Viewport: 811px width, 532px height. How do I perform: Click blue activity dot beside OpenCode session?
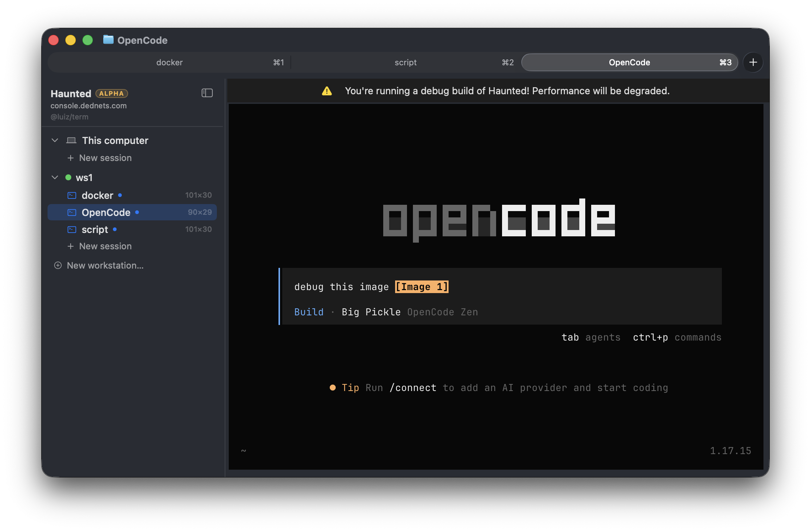coord(137,212)
